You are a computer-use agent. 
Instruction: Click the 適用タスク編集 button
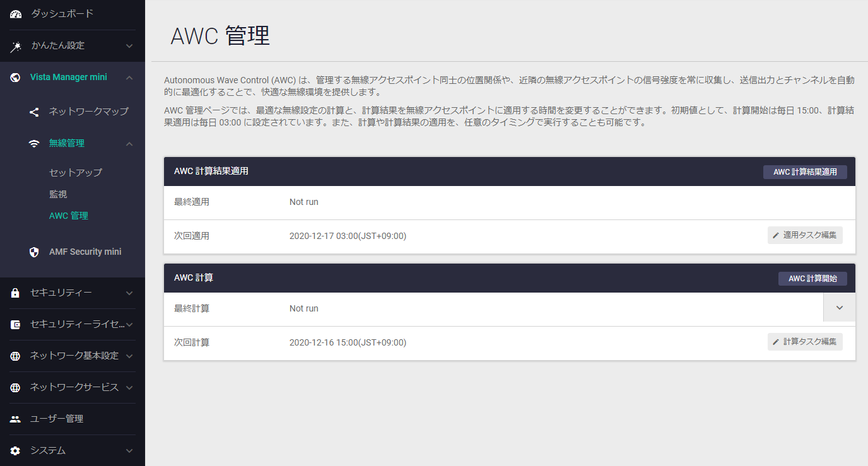click(805, 235)
